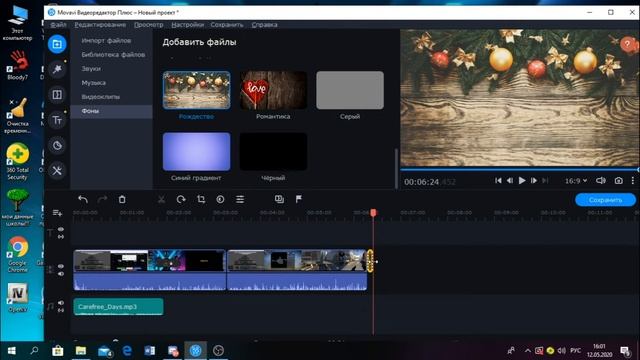Open the 16:9 aspect ratio dropdown

[576, 181]
